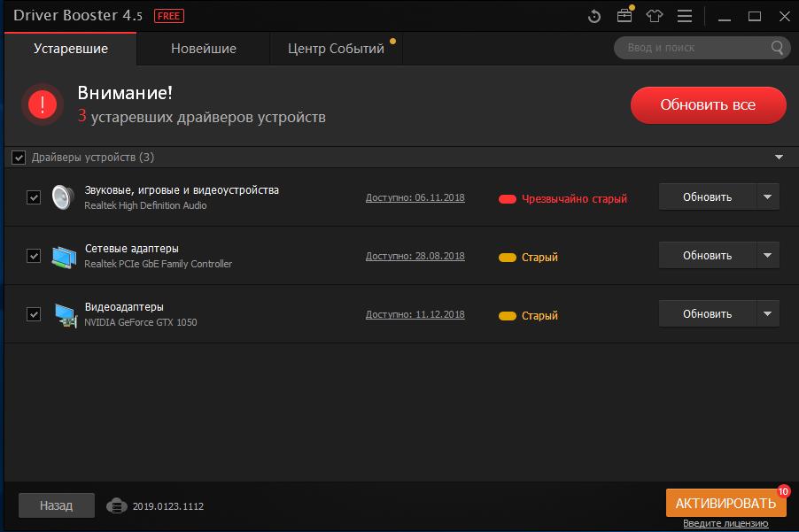Viewport: 799px width, 532px height.
Task: Toggle the 'Драйверы устройств (3)' select-all checkbox
Action: [19, 158]
